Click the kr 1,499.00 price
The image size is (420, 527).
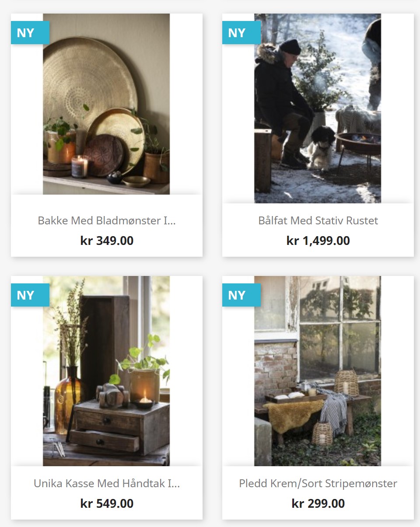(318, 241)
